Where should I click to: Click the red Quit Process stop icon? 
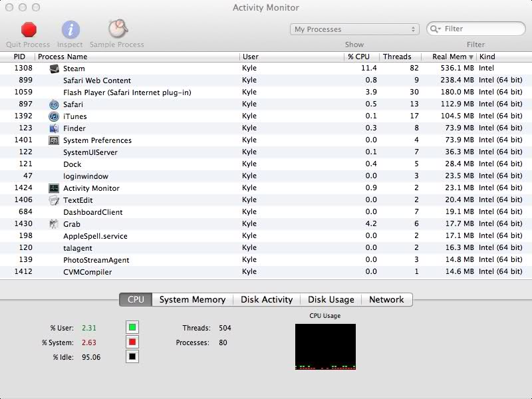tap(29, 29)
